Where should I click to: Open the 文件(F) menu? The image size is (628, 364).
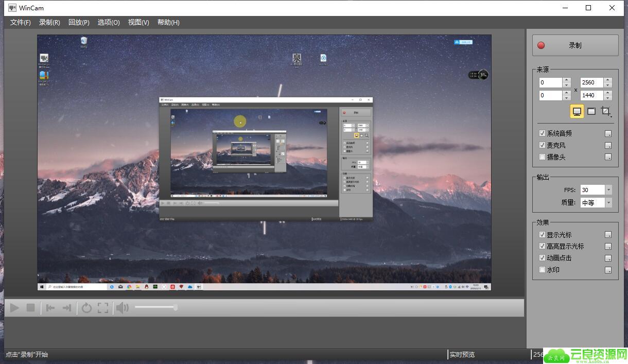[x=21, y=23]
